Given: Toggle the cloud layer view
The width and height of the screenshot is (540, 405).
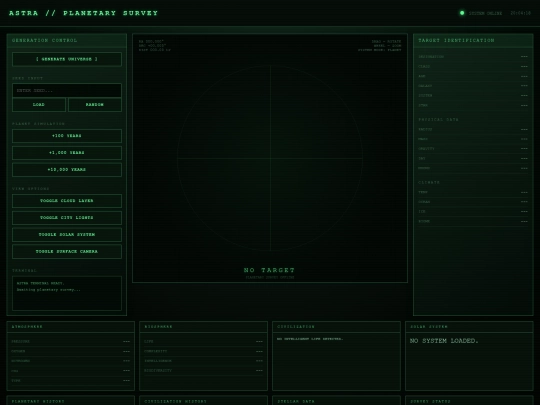Looking at the screenshot, I should click(x=67, y=201).
